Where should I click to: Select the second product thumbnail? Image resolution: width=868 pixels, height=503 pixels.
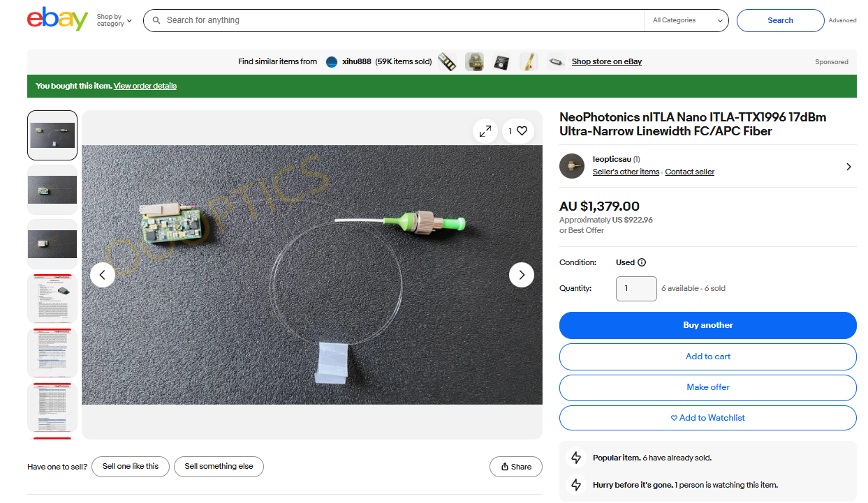click(x=52, y=190)
